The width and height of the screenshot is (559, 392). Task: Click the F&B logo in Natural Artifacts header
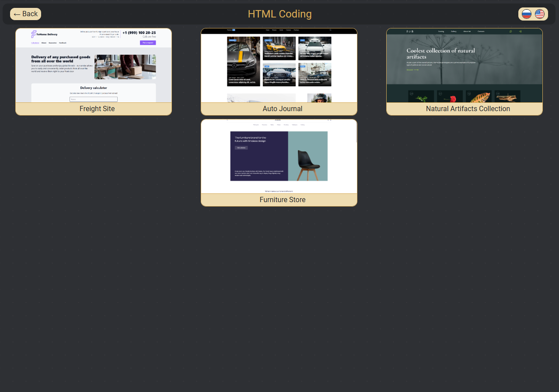pos(409,31)
